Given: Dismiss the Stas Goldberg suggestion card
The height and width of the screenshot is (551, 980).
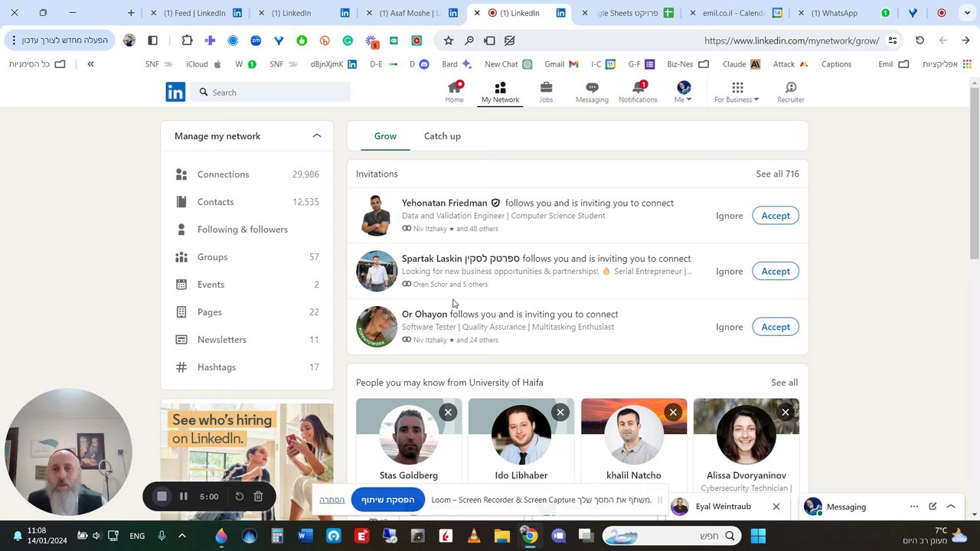Looking at the screenshot, I should (x=448, y=412).
